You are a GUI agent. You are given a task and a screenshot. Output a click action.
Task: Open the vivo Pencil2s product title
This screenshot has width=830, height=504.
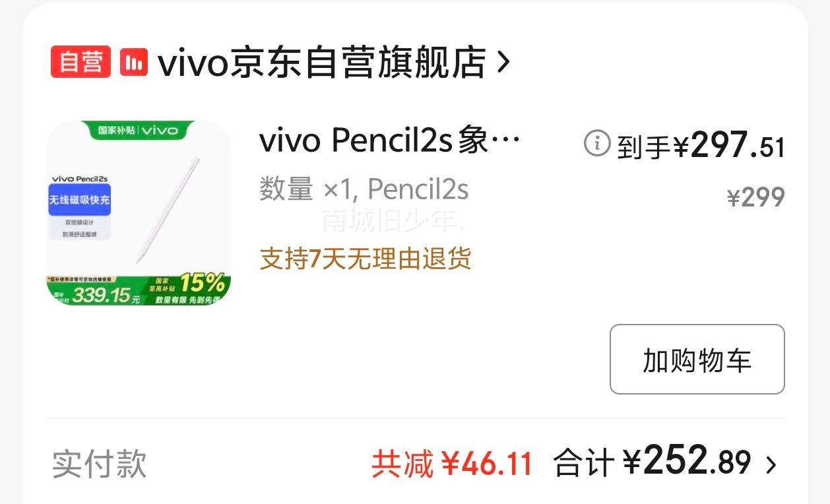click(x=390, y=141)
